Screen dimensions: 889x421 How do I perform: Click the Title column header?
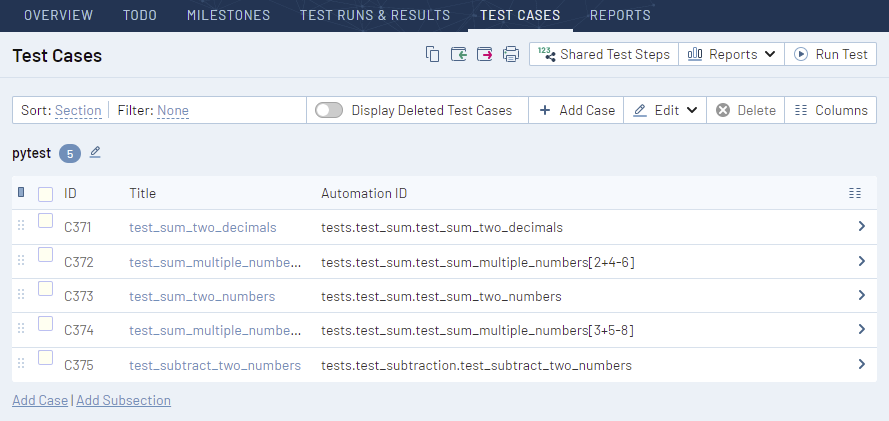tap(142, 193)
